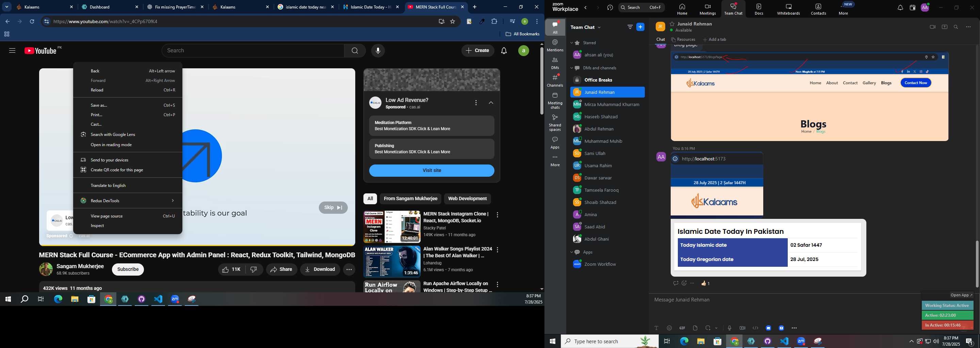This screenshot has height=348, width=980.
Task: Open YouTube hamburger guide menu
Action: 12,51
